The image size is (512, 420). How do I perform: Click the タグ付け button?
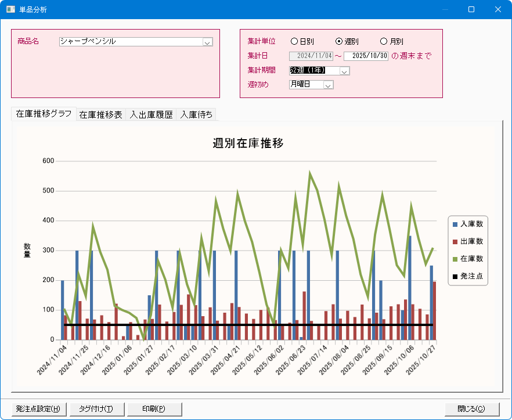(96, 408)
